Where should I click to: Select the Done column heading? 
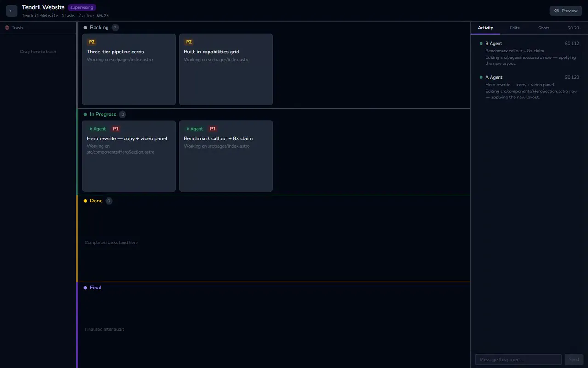[x=96, y=201]
